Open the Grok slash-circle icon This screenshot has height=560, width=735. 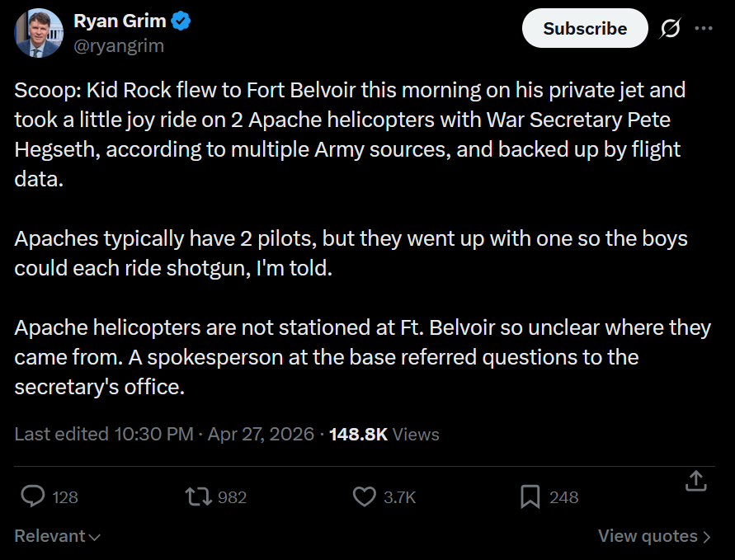click(x=670, y=29)
